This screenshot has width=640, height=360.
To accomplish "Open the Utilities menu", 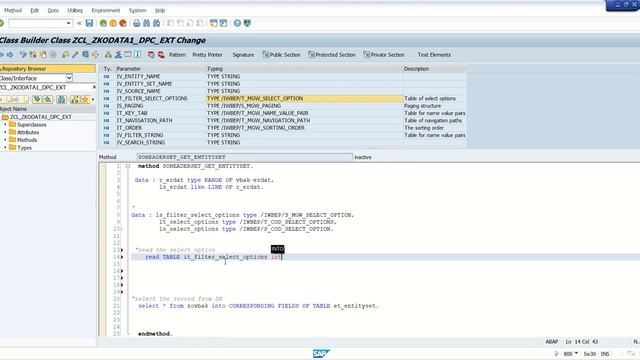I will [75, 11].
